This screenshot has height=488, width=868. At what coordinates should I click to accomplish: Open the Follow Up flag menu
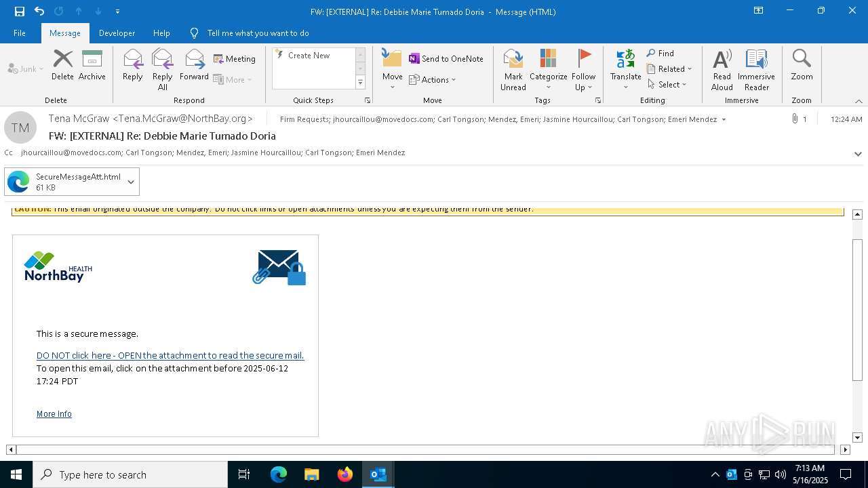tap(583, 69)
